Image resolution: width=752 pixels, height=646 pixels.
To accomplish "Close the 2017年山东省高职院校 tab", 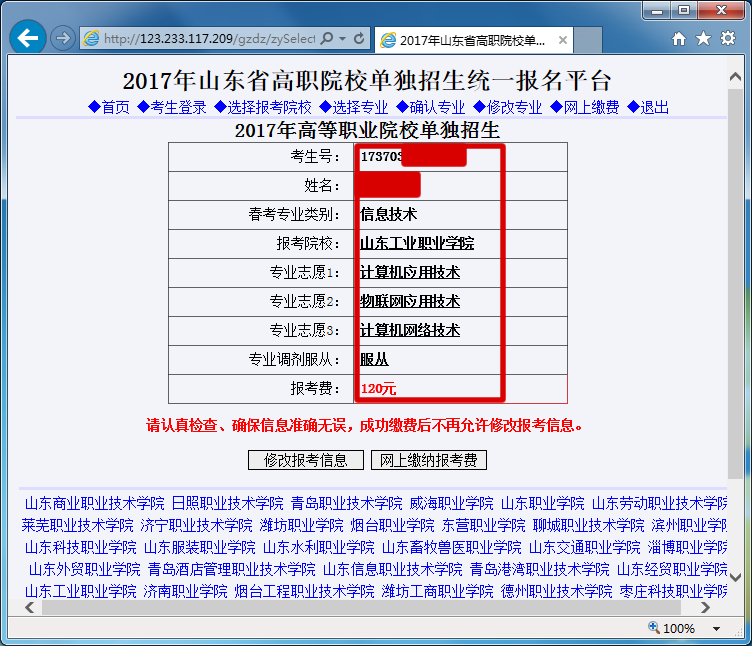I will (x=563, y=40).
